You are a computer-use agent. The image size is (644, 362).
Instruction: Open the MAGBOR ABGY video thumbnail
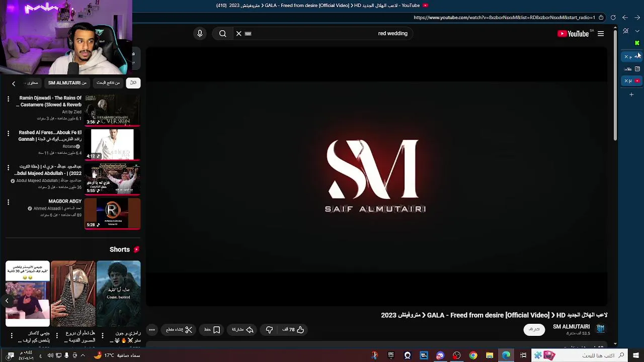112,213
